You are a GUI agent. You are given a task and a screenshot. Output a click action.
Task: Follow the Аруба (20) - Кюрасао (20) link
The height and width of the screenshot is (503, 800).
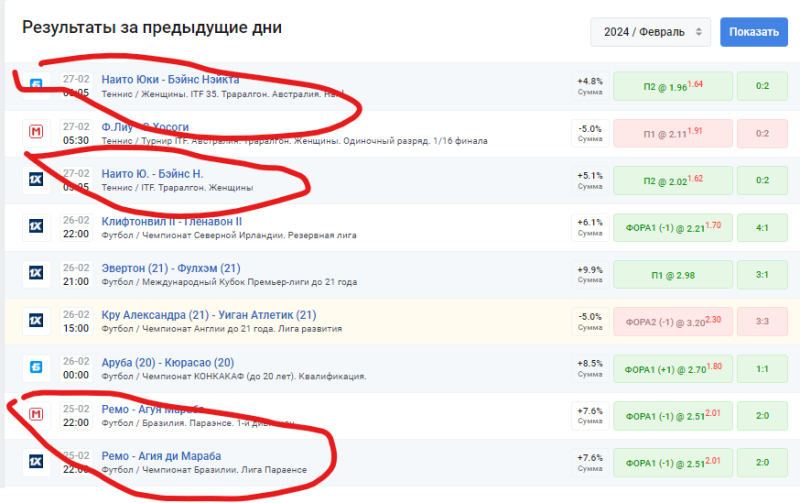pyautogui.click(x=168, y=362)
